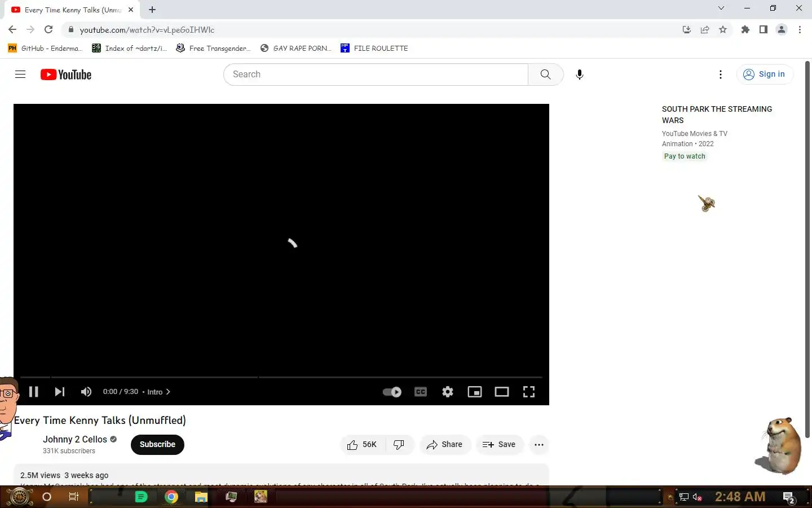Click the search magnifier button
The width and height of the screenshot is (812, 508).
pos(545,75)
